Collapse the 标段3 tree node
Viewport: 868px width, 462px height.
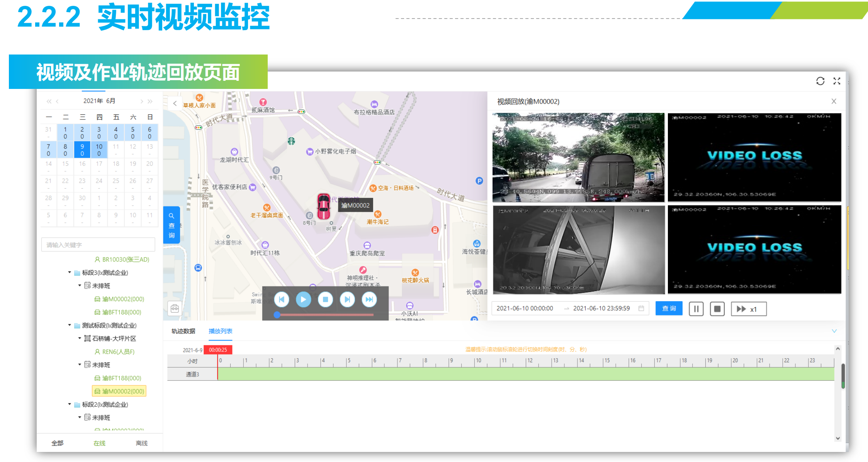tap(70, 273)
